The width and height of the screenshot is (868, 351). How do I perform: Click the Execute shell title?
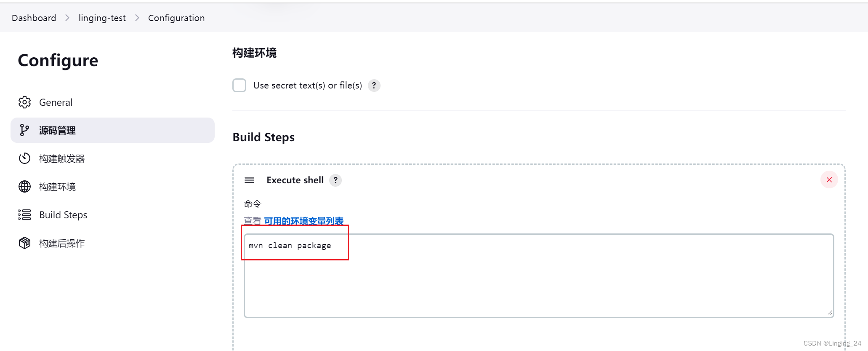coord(295,180)
